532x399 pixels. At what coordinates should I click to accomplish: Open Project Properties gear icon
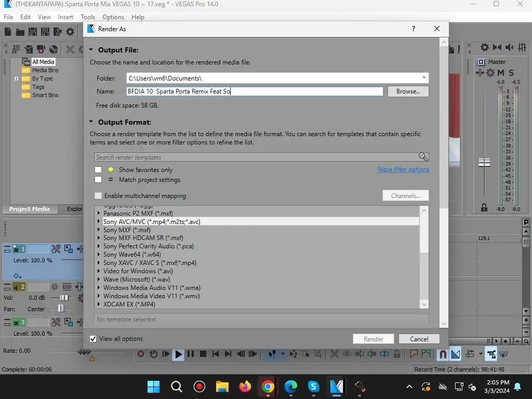coord(70,32)
